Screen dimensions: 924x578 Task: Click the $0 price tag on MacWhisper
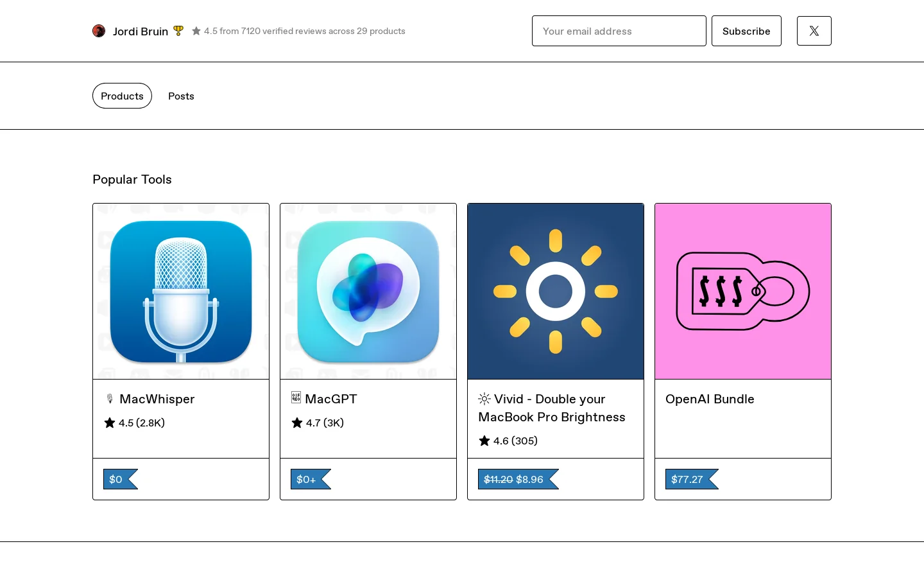[120, 479]
